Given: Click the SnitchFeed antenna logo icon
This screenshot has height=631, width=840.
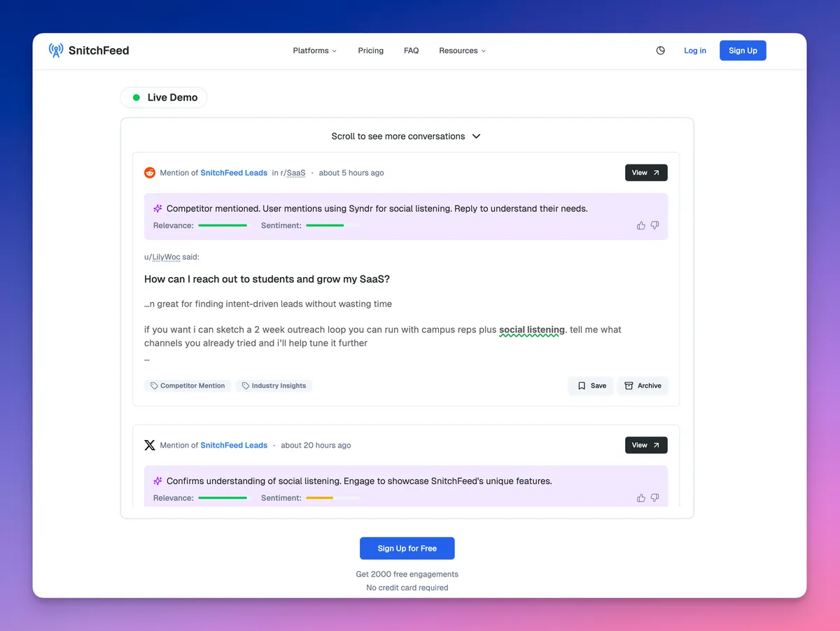Looking at the screenshot, I should [56, 50].
